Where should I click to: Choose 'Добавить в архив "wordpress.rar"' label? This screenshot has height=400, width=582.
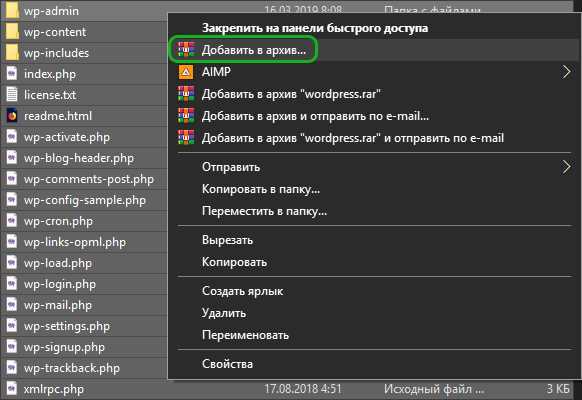pyautogui.click(x=291, y=94)
